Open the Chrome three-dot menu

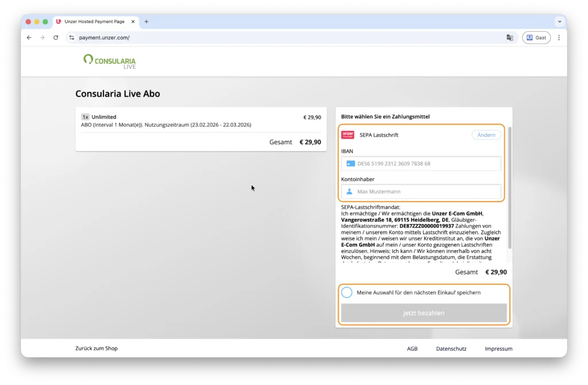pos(559,37)
